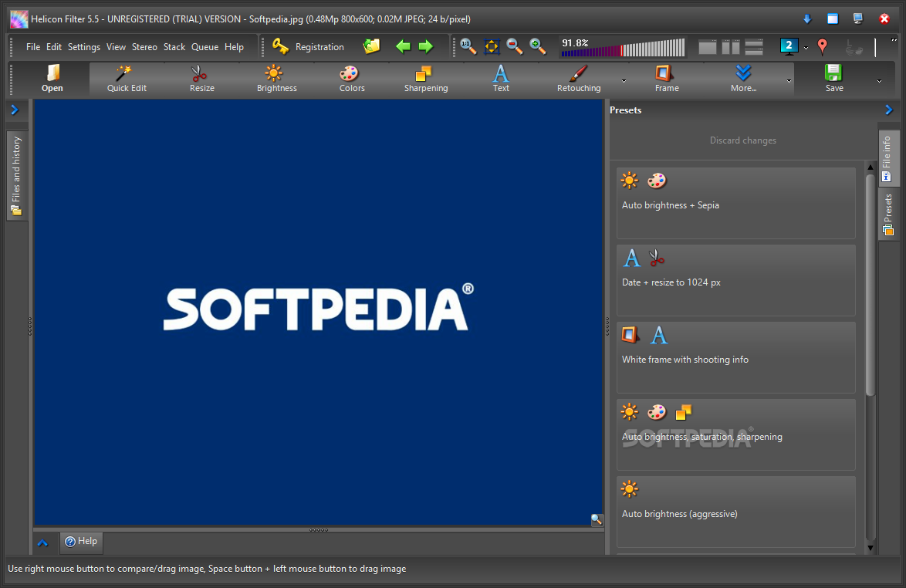
Task: Open the Save options dropdown arrow
Action: coord(878,80)
